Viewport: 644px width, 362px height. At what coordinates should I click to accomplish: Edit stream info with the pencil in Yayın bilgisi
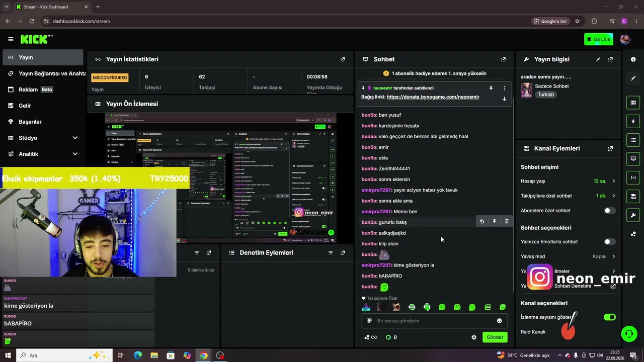[x=598, y=59]
